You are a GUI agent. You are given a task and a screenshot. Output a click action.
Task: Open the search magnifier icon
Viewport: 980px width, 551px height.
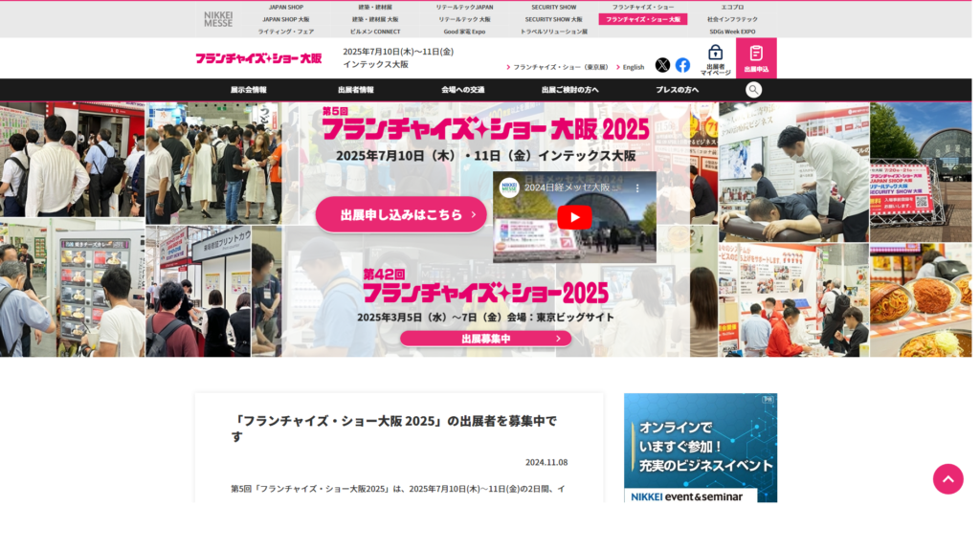[754, 90]
